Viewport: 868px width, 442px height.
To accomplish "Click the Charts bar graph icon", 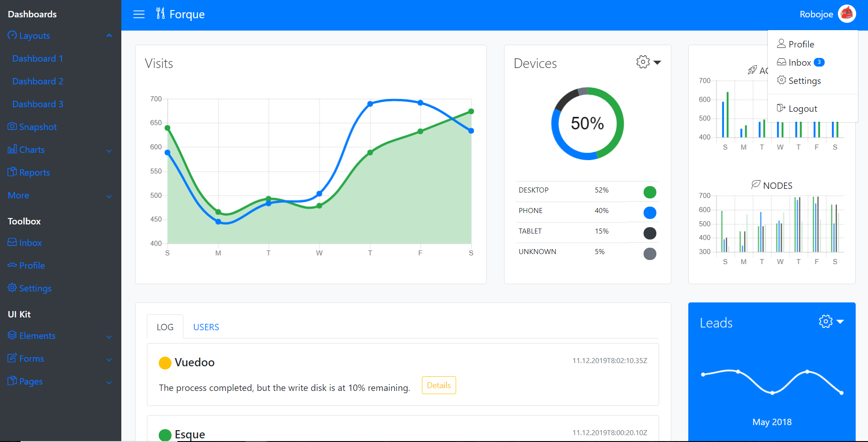I will [x=12, y=149].
